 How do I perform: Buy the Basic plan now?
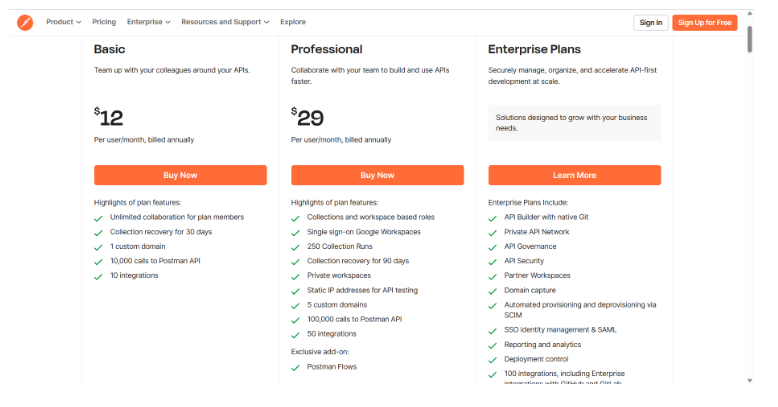tap(180, 175)
